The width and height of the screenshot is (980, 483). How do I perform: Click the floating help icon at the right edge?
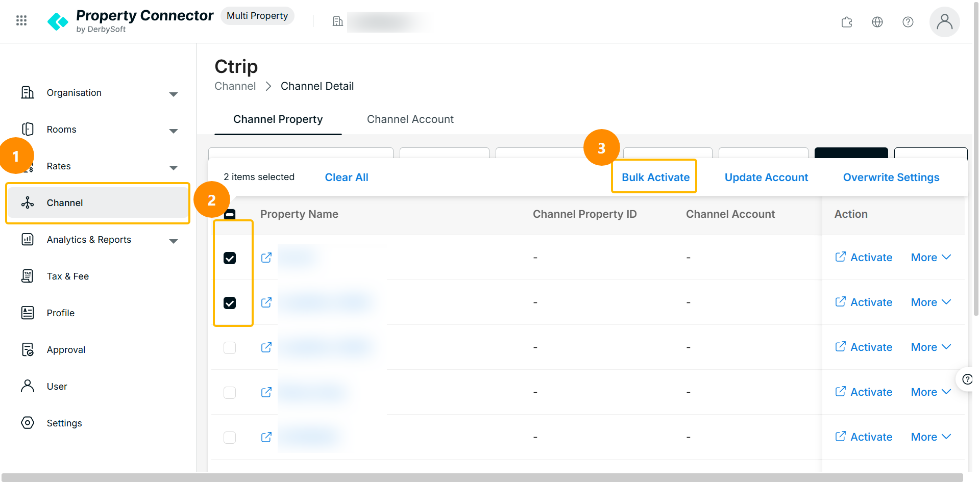click(x=967, y=379)
